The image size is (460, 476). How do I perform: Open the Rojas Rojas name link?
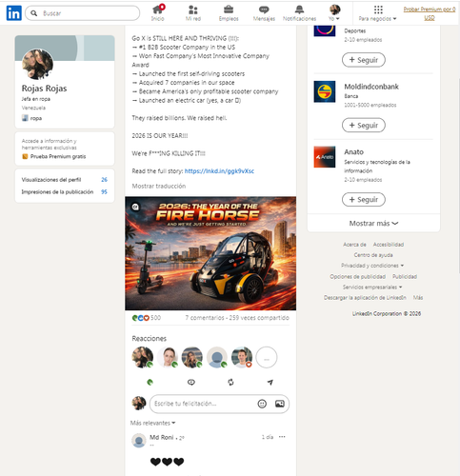pos(44,89)
